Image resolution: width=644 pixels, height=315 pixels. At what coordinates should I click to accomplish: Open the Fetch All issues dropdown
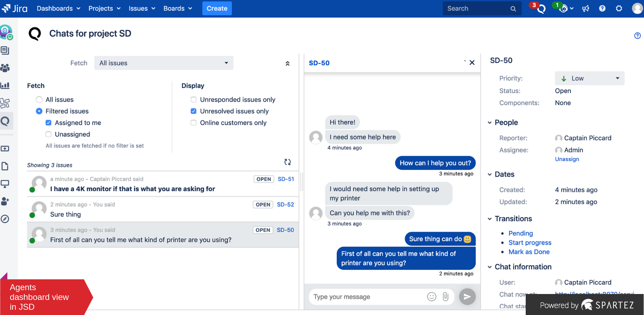(x=163, y=63)
